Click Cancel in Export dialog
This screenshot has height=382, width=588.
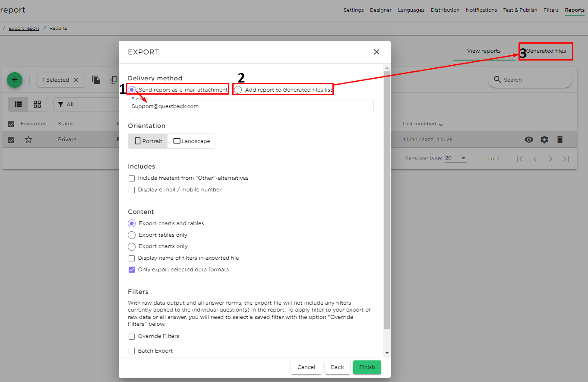point(306,367)
